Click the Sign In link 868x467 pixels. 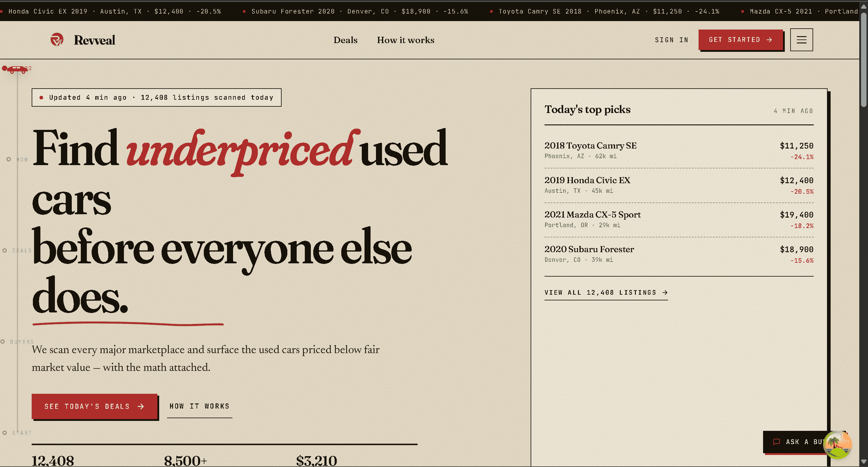pos(671,40)
